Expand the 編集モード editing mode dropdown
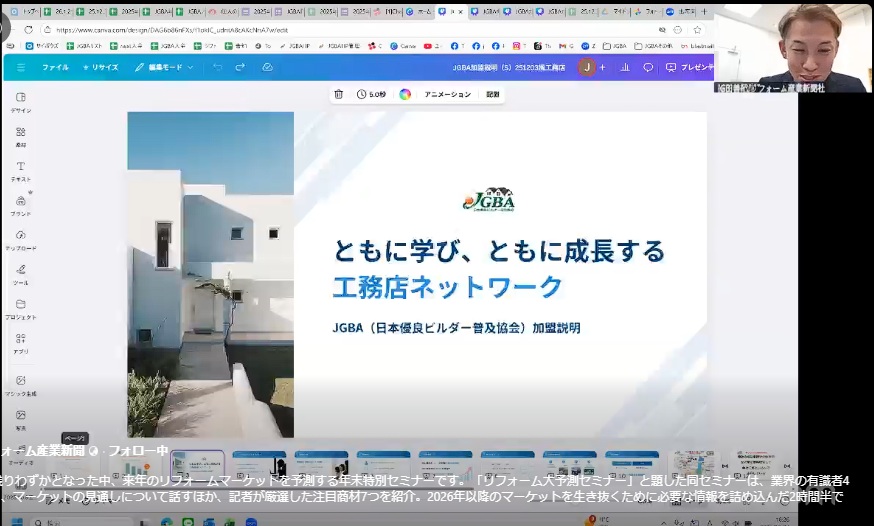The image size is (874, 526). pos(165,67)
